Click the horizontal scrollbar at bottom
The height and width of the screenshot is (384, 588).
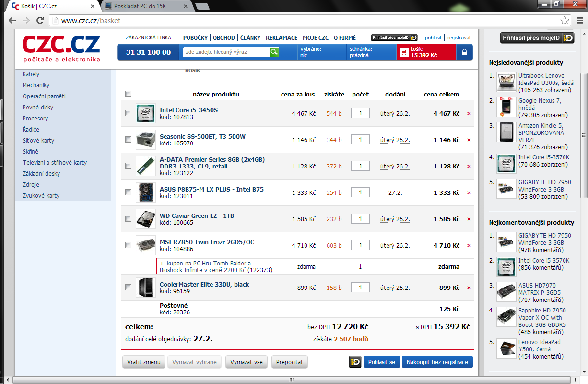291,379
